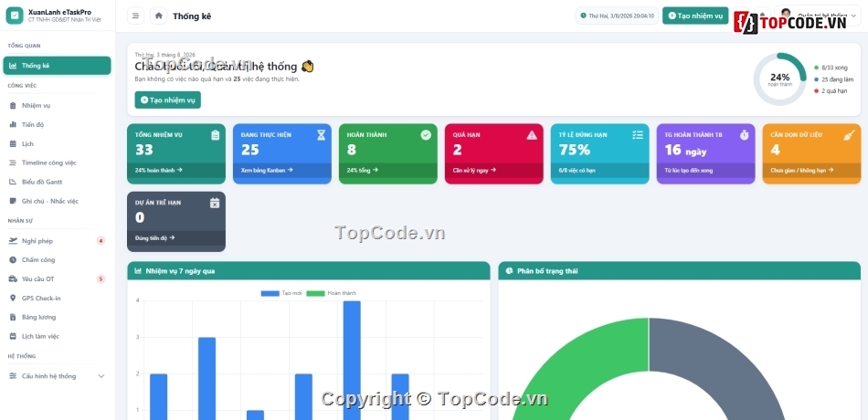This screenshot has width=868, height=420.
Task: Click the red badge 4 beside Nghỉ phép
Action: (101, 241)
